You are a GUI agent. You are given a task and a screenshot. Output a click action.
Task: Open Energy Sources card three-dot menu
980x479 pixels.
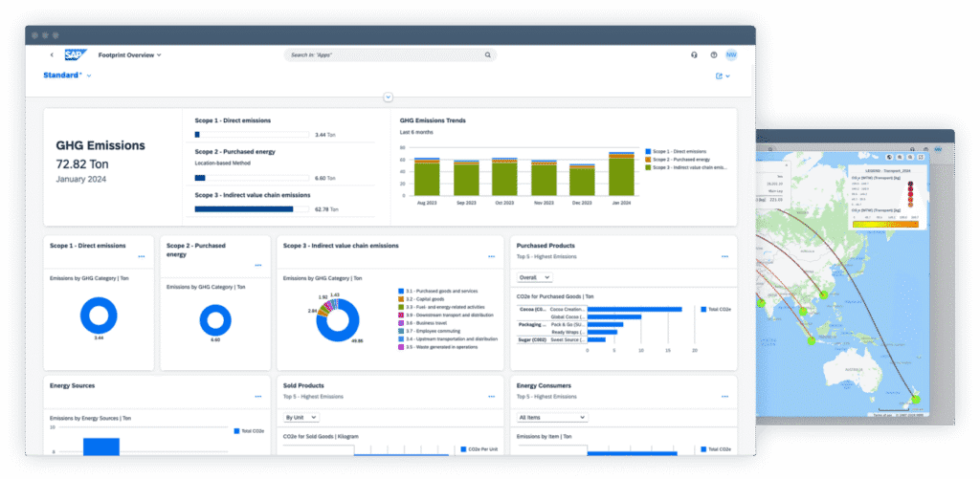258,396
